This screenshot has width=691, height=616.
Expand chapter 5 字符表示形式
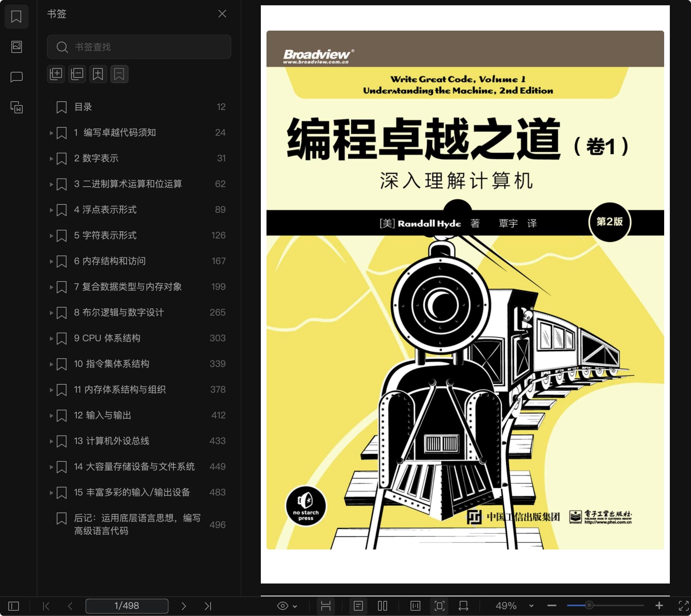51,235
